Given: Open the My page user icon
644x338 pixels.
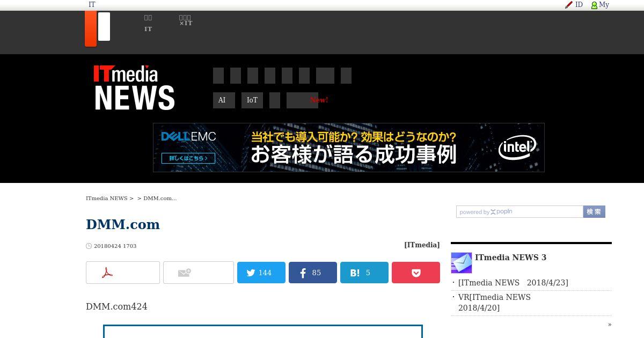Looking at the screenshot, I should click(x=594, y=5).
